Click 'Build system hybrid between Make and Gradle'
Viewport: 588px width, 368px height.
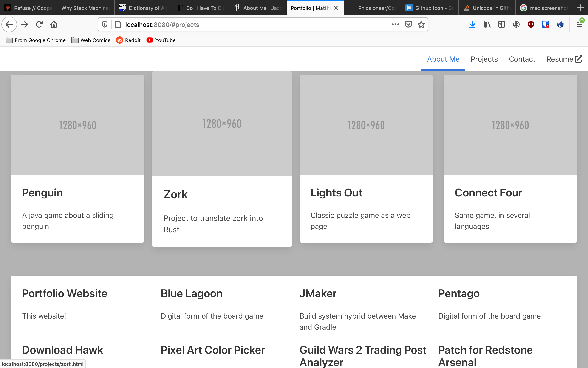358,322
